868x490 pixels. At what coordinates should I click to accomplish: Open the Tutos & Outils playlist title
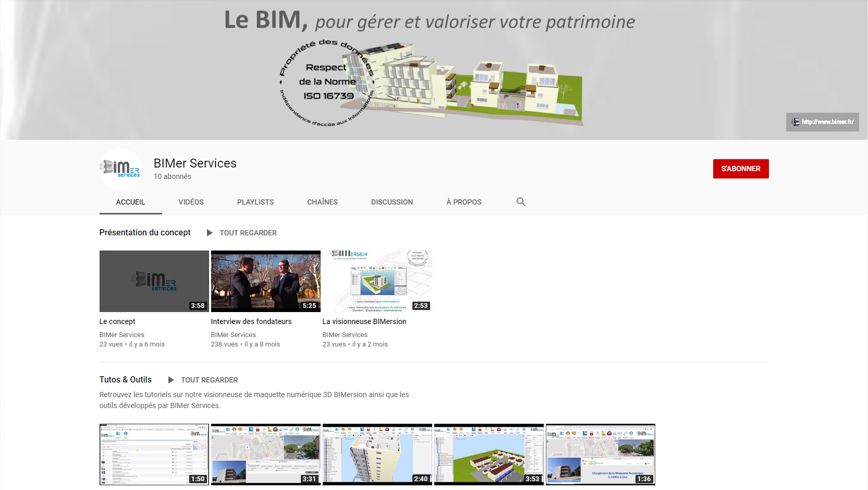(126, 379)
